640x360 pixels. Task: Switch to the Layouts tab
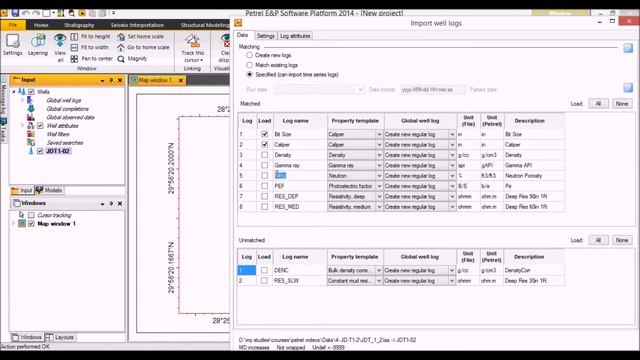click(60, 337)
